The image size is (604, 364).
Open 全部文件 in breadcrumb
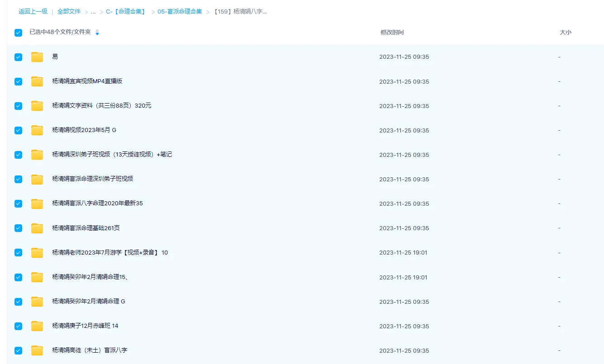point(69,12)
